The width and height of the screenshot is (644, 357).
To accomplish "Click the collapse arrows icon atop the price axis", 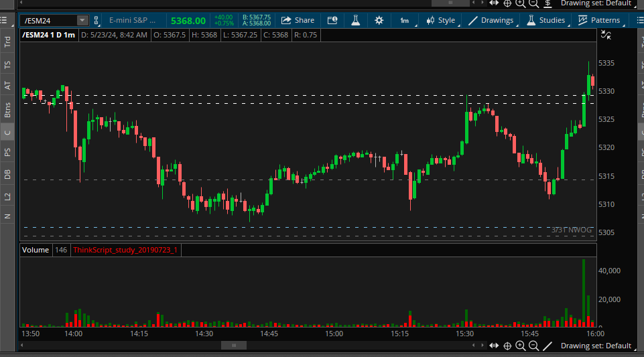I will (x=606, y=35).
